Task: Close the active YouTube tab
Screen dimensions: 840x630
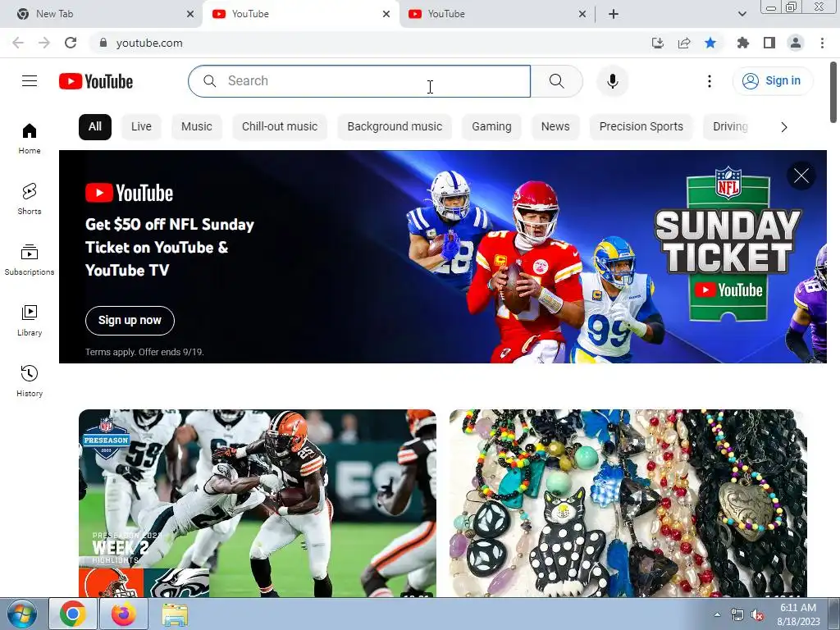Action: point(386,14)
